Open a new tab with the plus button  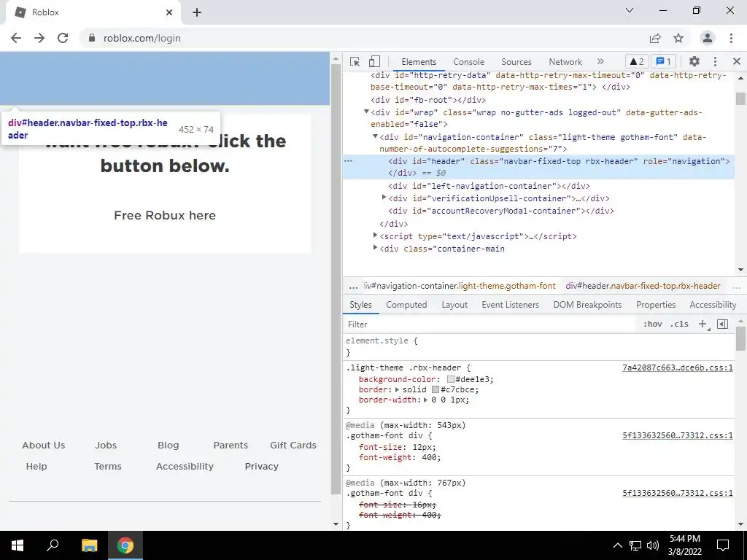197,12
